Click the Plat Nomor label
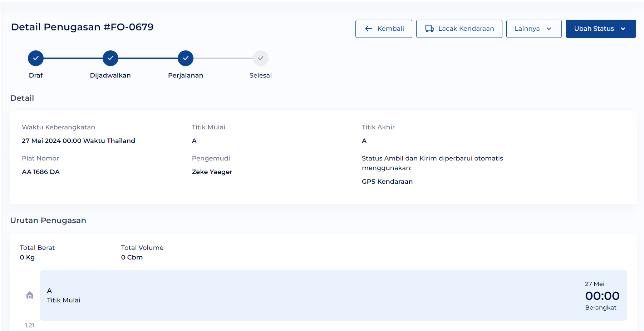Screen dimensions: 644x331 click(40, 158)
